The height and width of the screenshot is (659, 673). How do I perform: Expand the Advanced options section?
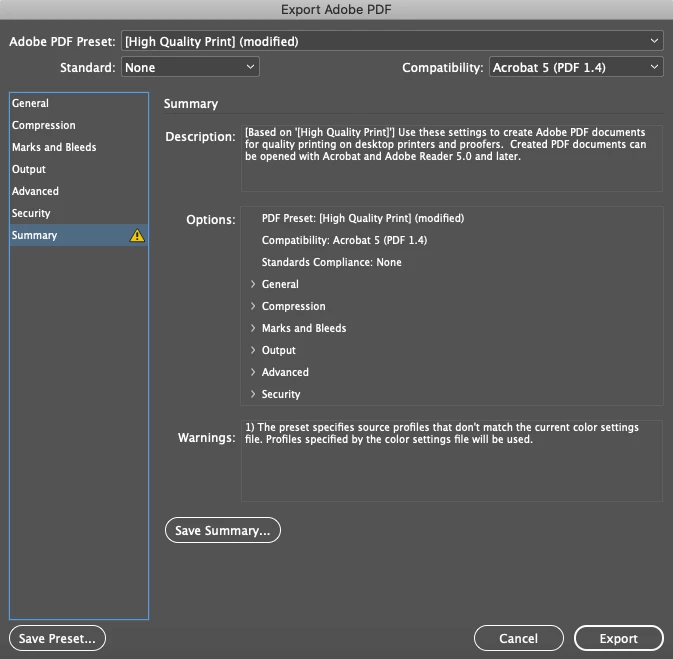[253, 372]
